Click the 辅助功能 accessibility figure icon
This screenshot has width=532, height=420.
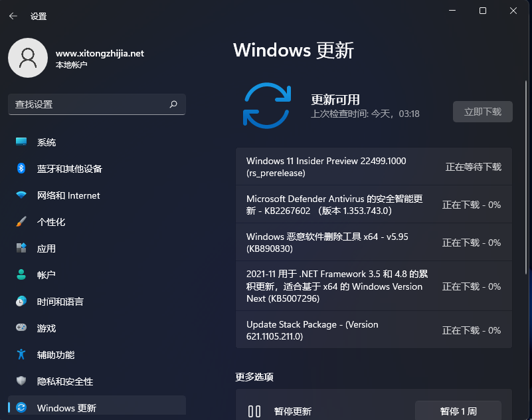pos(21,354)
